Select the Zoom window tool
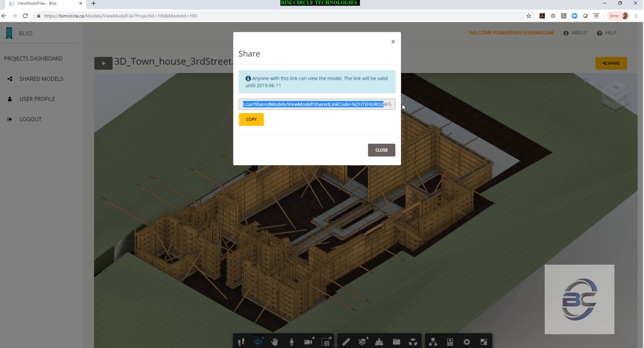 tap(326, 342)
